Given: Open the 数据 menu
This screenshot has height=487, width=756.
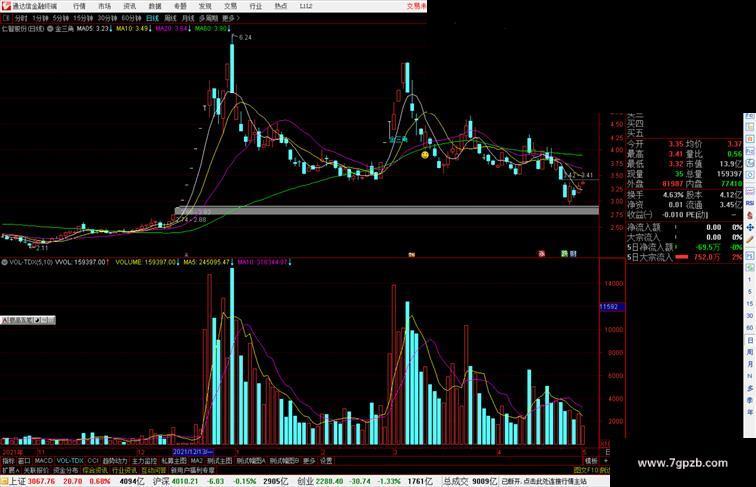Looking at the screenshot, I should [x=155, y=6].
